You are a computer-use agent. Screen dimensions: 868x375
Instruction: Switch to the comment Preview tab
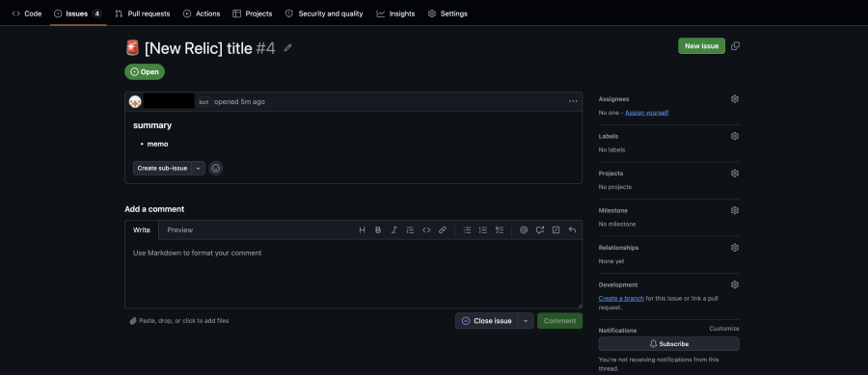pyautogui.click(x=180, y=230)
